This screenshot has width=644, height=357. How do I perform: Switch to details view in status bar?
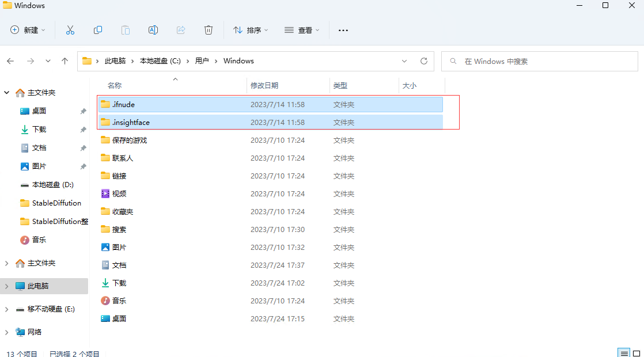[624, 353]
